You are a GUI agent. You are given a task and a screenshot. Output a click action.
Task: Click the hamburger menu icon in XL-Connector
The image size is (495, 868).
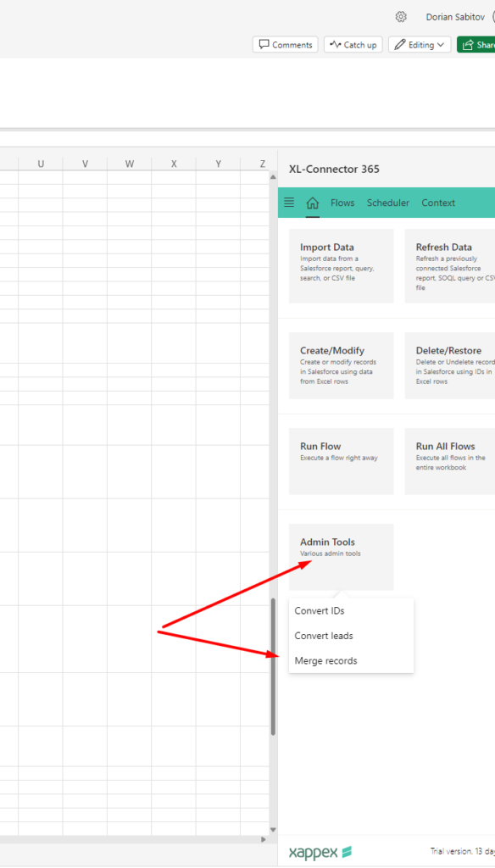pyautogui.click(x=289, y=202)
